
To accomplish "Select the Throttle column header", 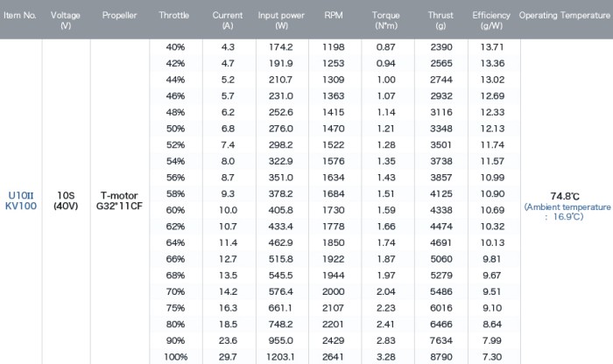I will click(x=174, y=16).
